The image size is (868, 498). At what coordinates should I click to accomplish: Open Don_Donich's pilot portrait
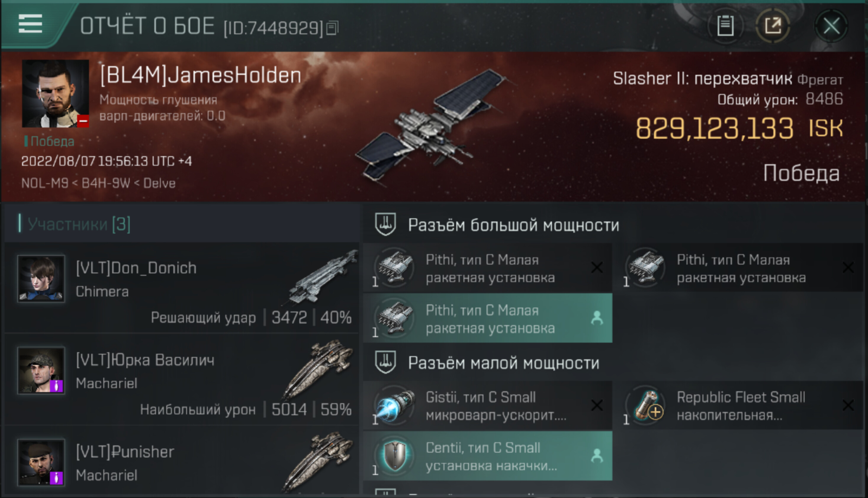(41, 278)
